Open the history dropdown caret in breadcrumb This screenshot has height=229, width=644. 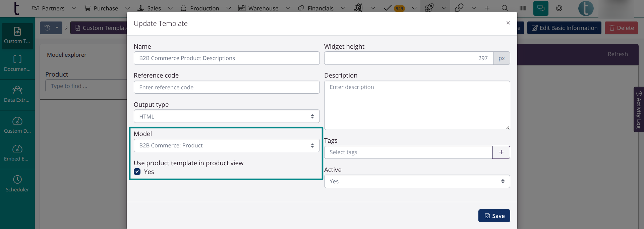coord(57,28)
